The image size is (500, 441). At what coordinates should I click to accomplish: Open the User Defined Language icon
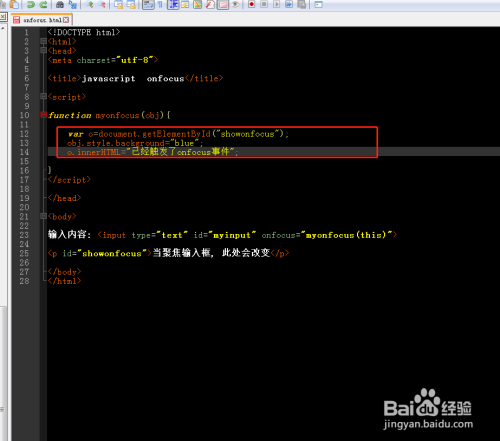tap(185, 4)
